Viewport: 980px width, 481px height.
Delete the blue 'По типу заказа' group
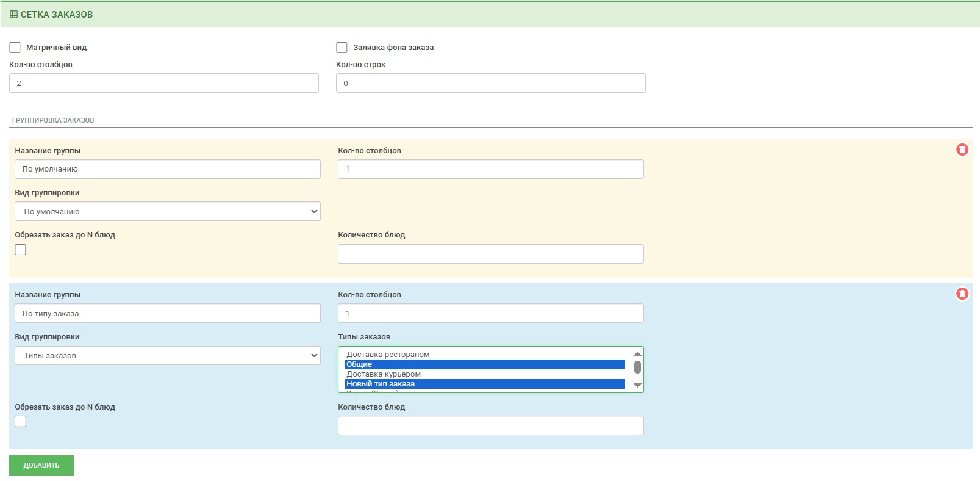pos(962,294)
